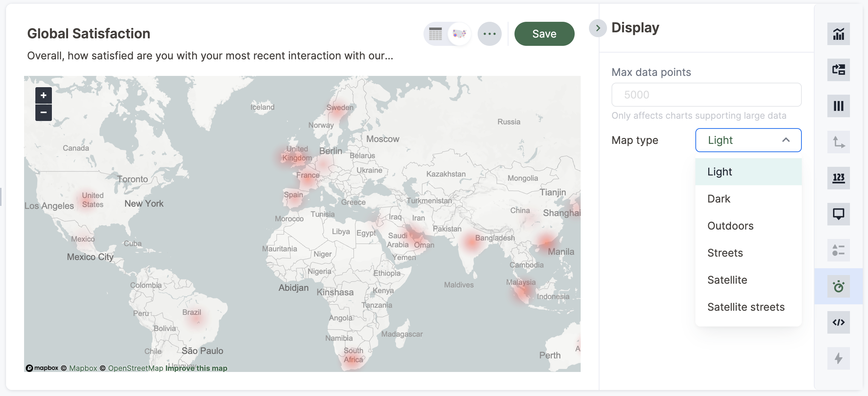Open the lightning bolt icon in the sidebar
Screen dimensions: 868x396
click(x=838, y=358)
